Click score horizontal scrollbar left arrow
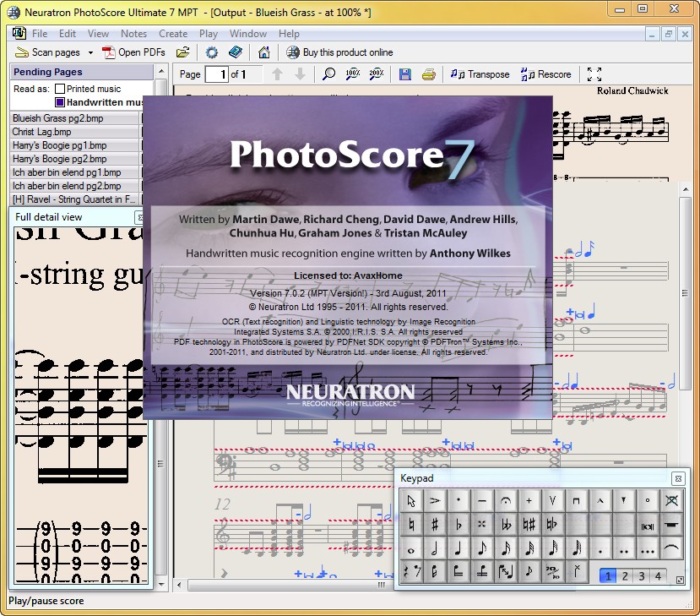The width and height of the screenshot is (700, 616). pyautogui.click(x=180, y=585)
